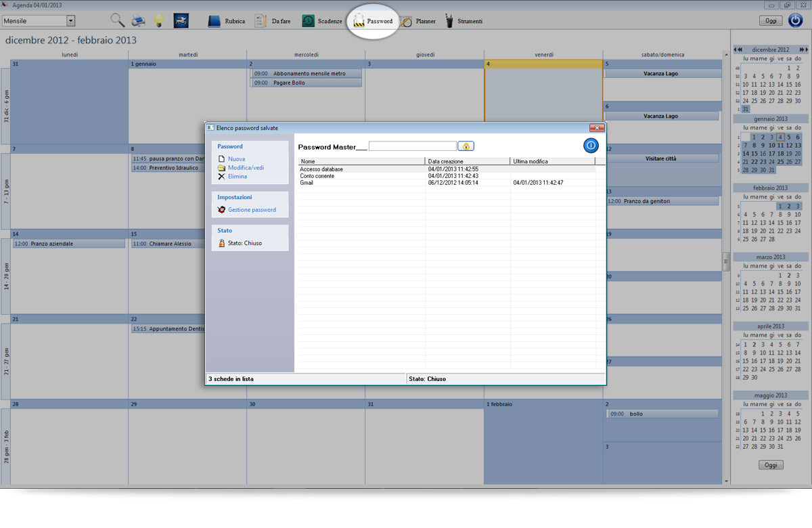Screen dimensions: 812x528
Task: Open the Rubrica address book
Action: [x=226, y=21]
